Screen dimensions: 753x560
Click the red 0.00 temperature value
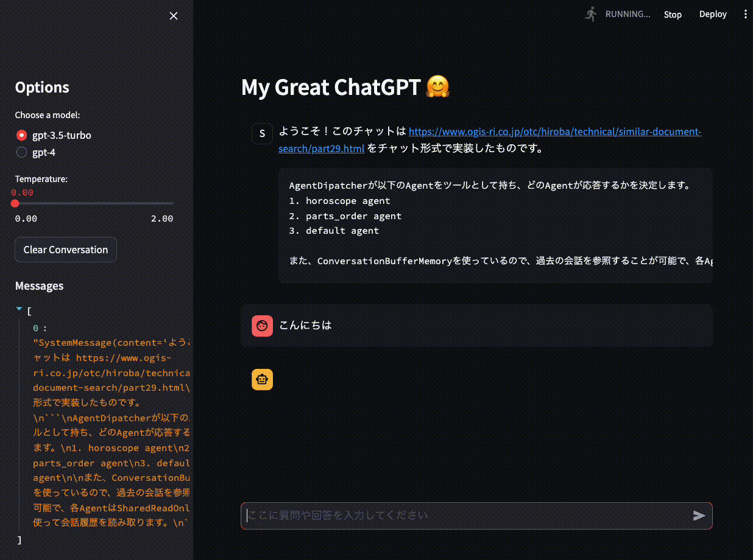point(22,192)
